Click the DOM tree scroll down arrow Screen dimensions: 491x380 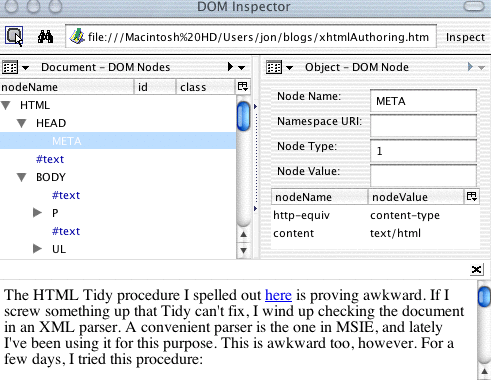pyautogui.click(x=244, y=250)
